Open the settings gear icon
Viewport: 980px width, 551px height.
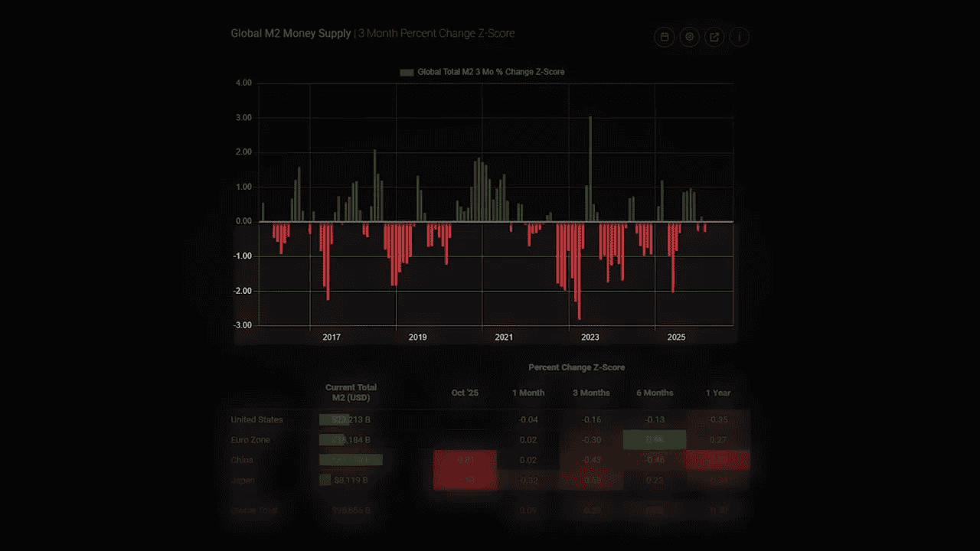689,37
